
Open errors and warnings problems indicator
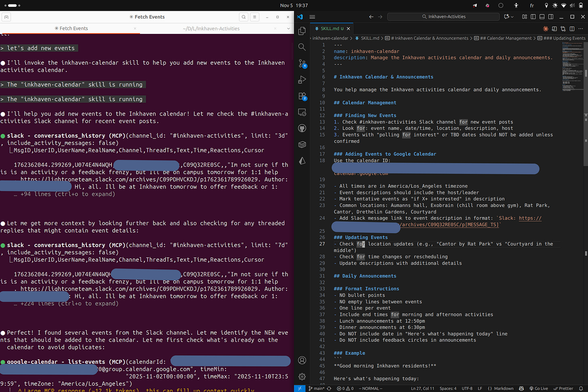pyautogui.click(x=345, y=388)
